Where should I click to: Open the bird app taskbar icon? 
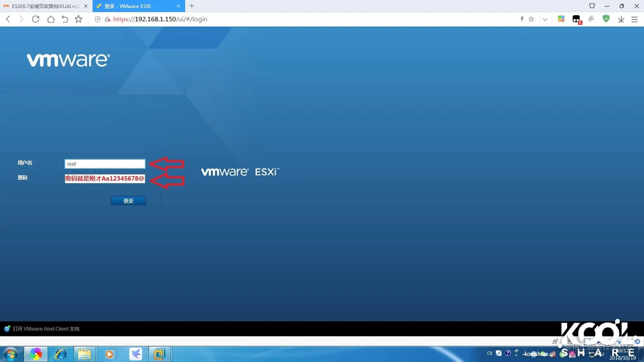pyautogui.click(x=135, y=354)
